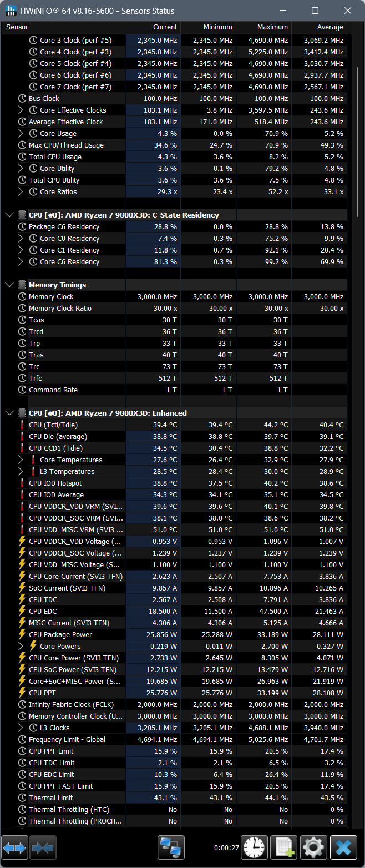Click the clock icon of Command Rate
Image resolution: width=365 pixels, height=868 pixels.
22,390
